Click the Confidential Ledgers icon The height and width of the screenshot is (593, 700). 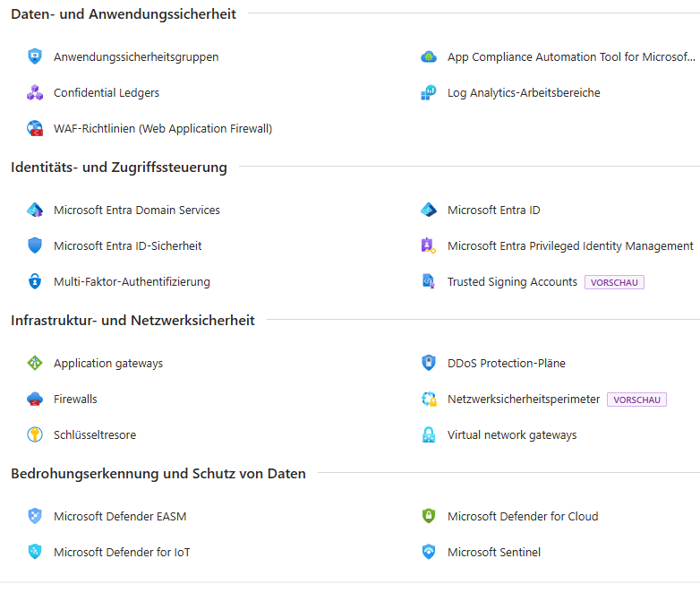click(35, 92)
